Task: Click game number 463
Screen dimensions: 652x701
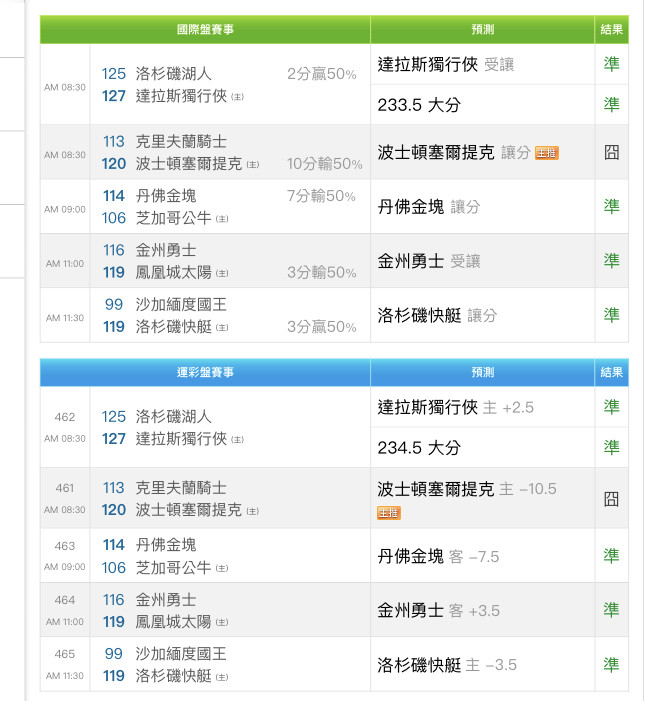Action: tap(65, 546)
